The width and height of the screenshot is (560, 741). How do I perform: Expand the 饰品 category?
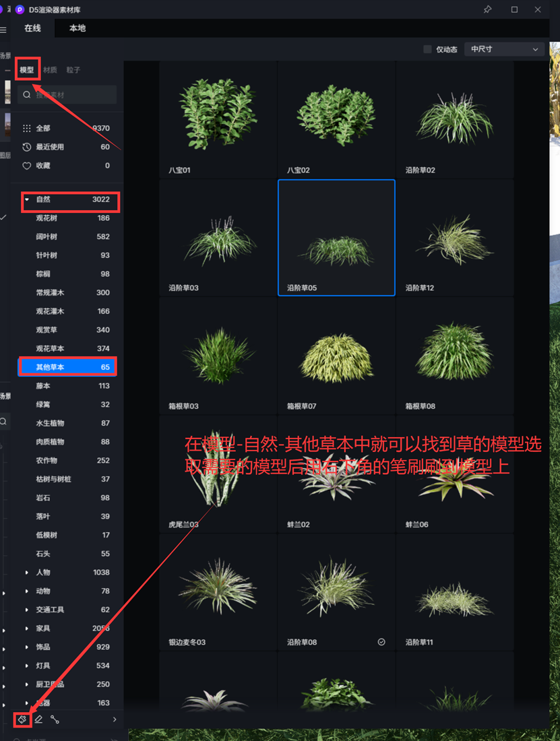[x=26, y=647]
